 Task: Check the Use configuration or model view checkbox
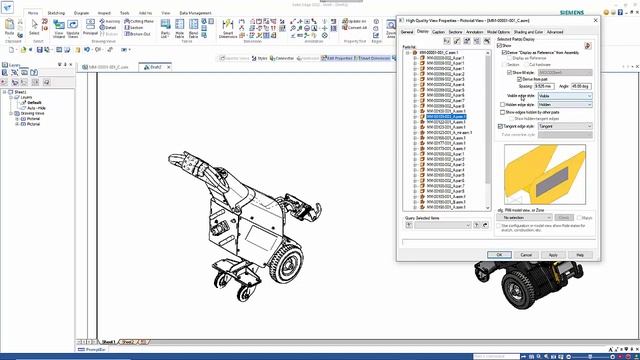click(x=499, y=226)
